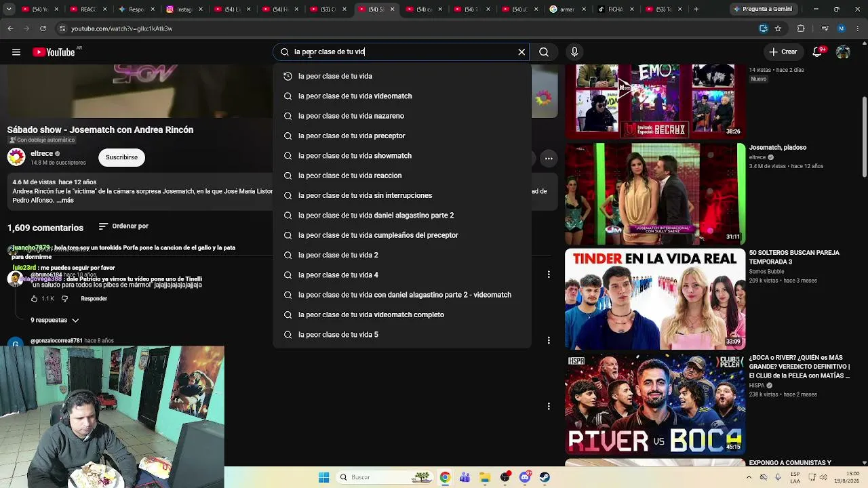Screen dimensions: 868x488
Task: Bookmark this page with the star icon
Action: point(778,28)
